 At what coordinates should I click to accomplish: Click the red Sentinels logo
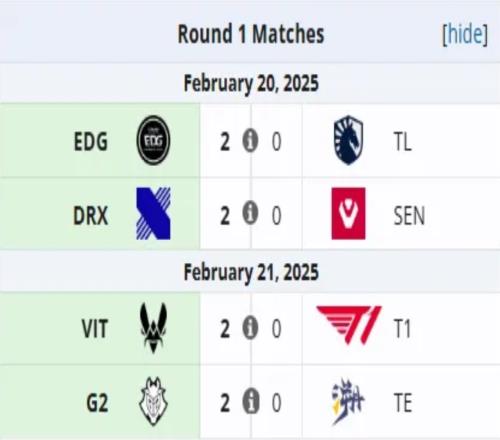[x=348, y=213]
